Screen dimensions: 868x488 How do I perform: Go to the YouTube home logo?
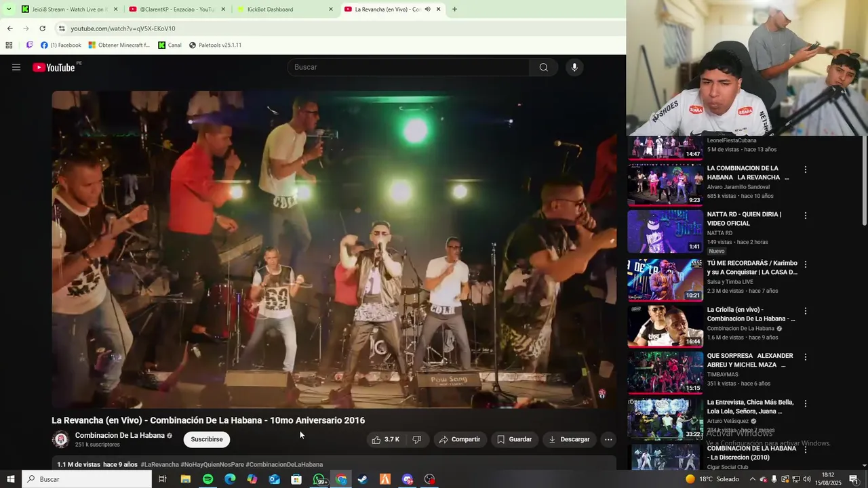pyautogui.click(x=54, y=67)
